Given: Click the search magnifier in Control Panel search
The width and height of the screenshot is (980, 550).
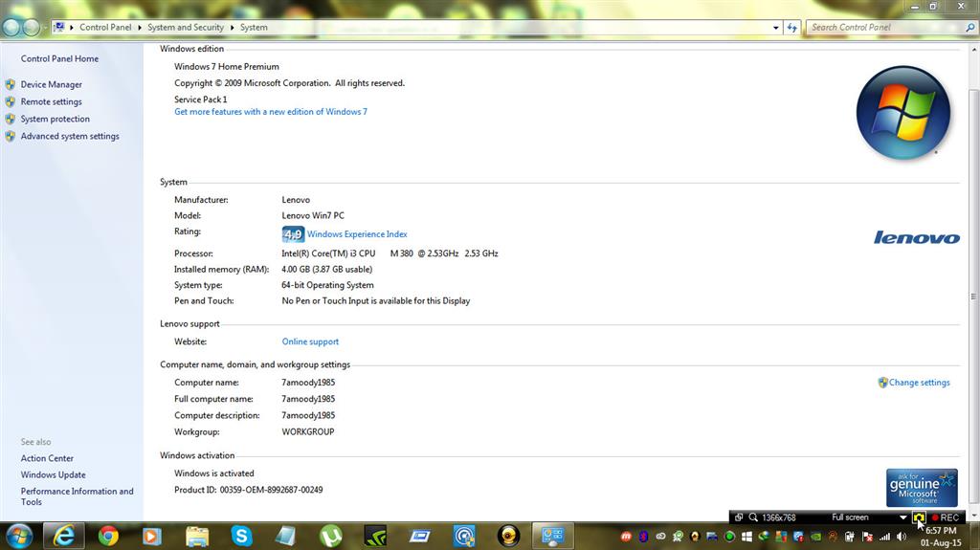Looking at the screenshot, I should coord(970,28).
